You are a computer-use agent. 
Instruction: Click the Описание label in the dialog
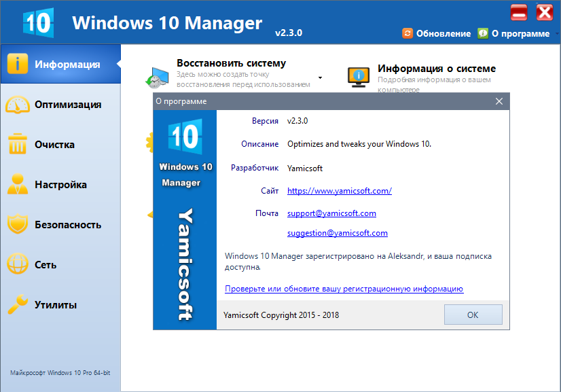259,144
